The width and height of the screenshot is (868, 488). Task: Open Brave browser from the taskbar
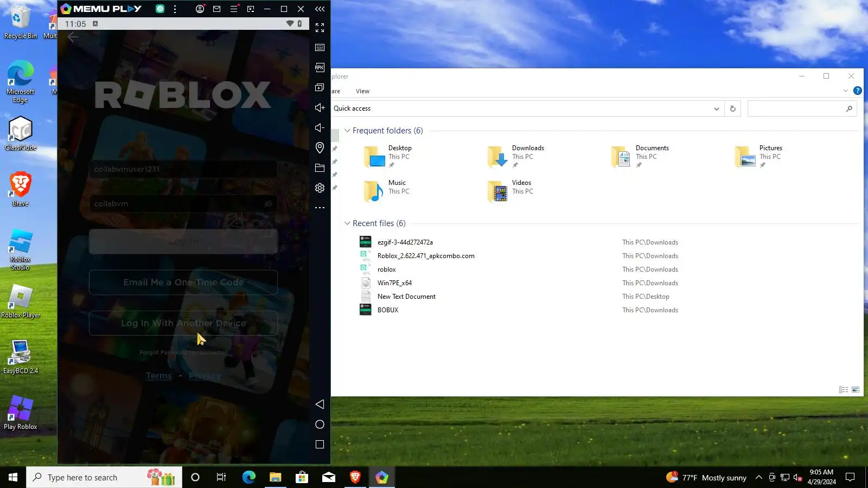pyautogui.click(x=355, y=477)
